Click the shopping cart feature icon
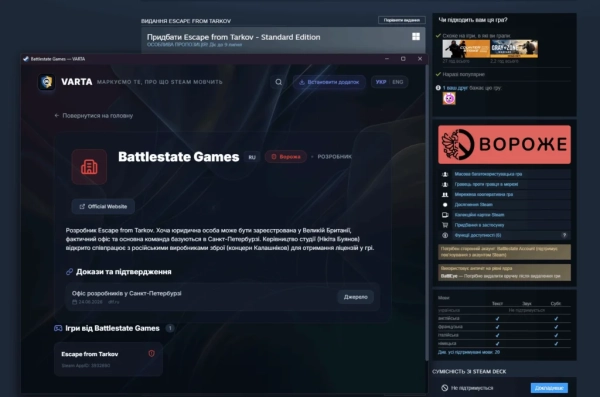 click(x=445, y=225)
